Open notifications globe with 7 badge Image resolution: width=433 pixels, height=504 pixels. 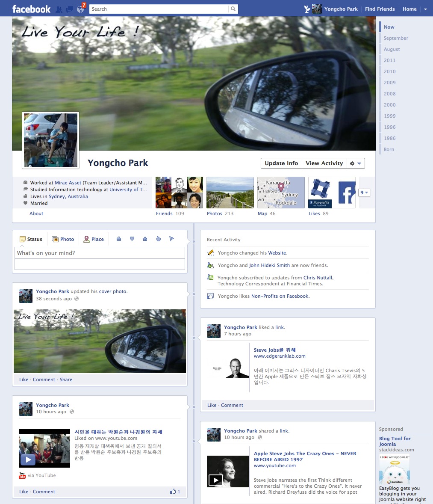[80, 9]
